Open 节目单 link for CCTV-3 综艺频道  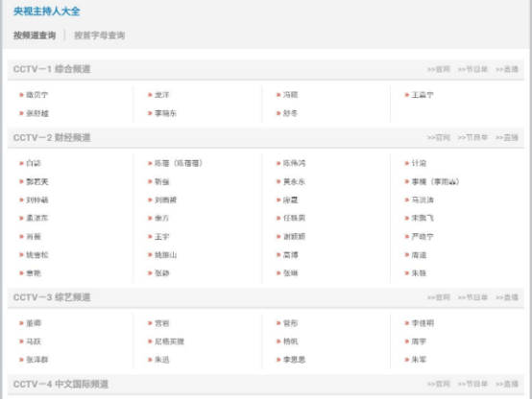click(x=472, y=297)
